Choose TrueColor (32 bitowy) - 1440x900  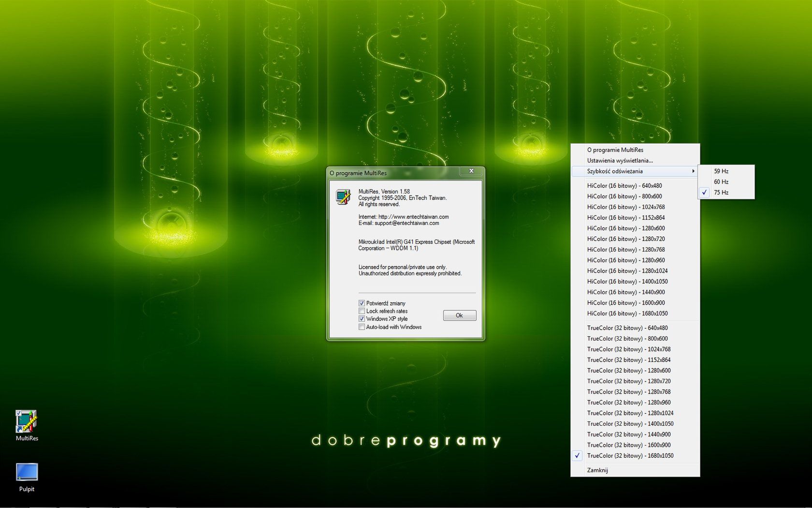point(635,434)
